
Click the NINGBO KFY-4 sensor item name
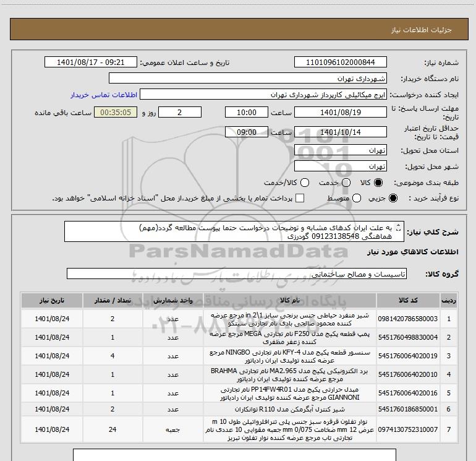(x=289, y=356)
